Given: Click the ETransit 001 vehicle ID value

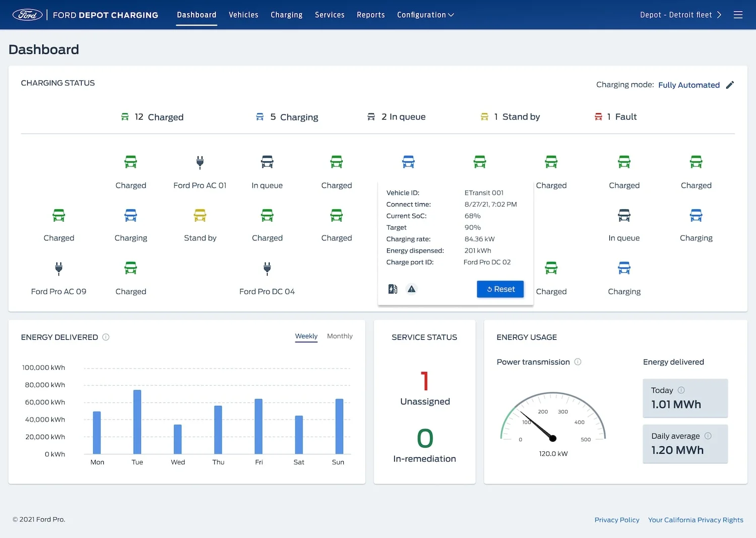Looking at the screenshot, I should pyautogui.click(x=484, y=193).
